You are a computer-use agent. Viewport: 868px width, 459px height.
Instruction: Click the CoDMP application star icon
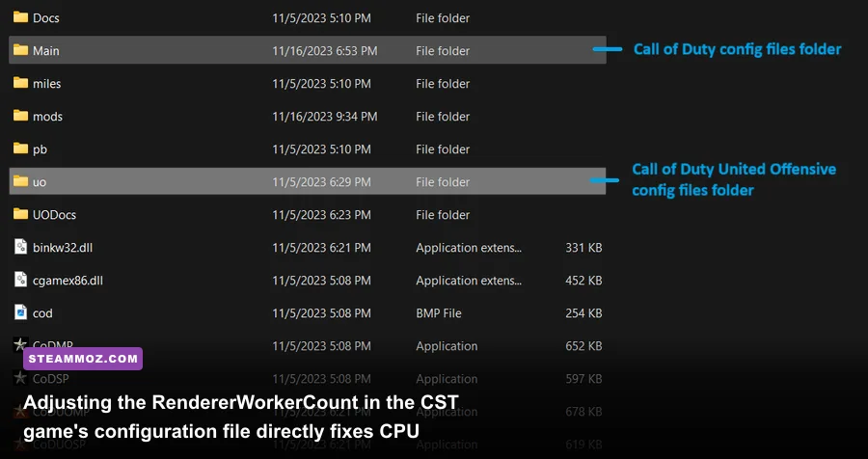(x=20, y=344)
